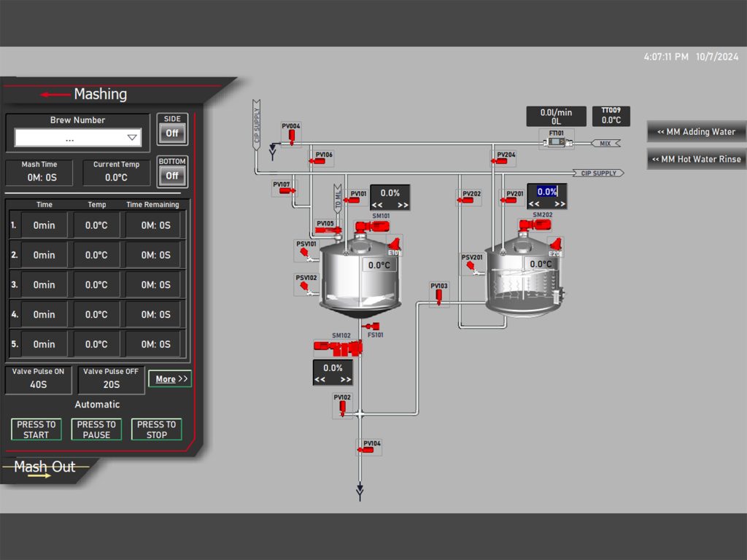Select the PV104 drain valve
This screenshot has width=747, height=560.
coord(366,450)
